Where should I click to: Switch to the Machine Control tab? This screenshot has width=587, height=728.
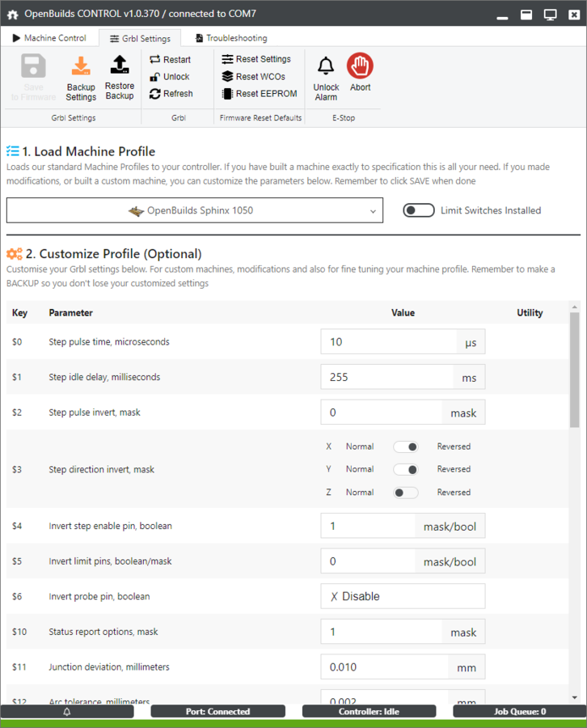49,38
